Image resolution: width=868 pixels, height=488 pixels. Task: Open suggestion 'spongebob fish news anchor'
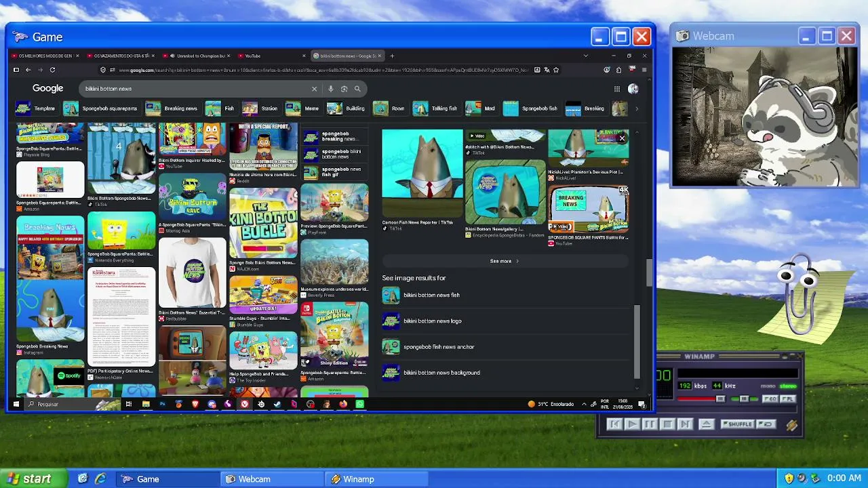coord(506,347)
